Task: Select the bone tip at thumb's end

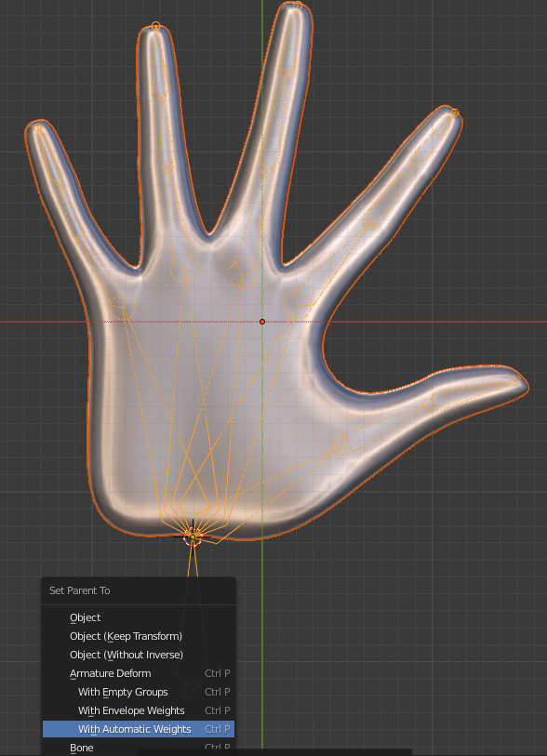Action: pyautogui.click(x=517, y=380)
